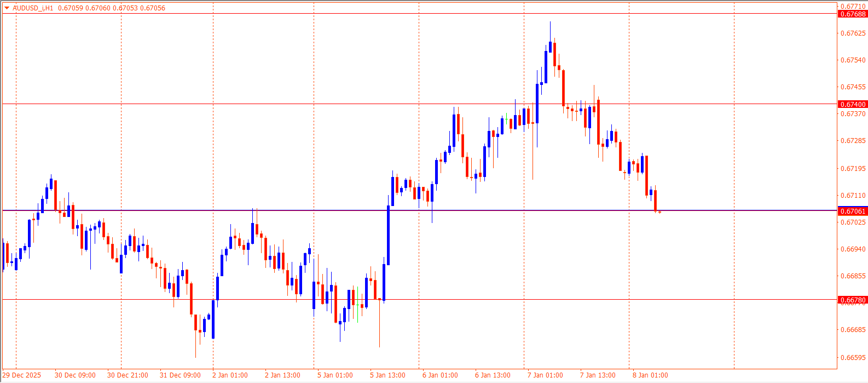The height and width of the screenshot is (383, 868).
Task: Click the 8 Jan 01:00 time axis label
Action: pos(650,375)
